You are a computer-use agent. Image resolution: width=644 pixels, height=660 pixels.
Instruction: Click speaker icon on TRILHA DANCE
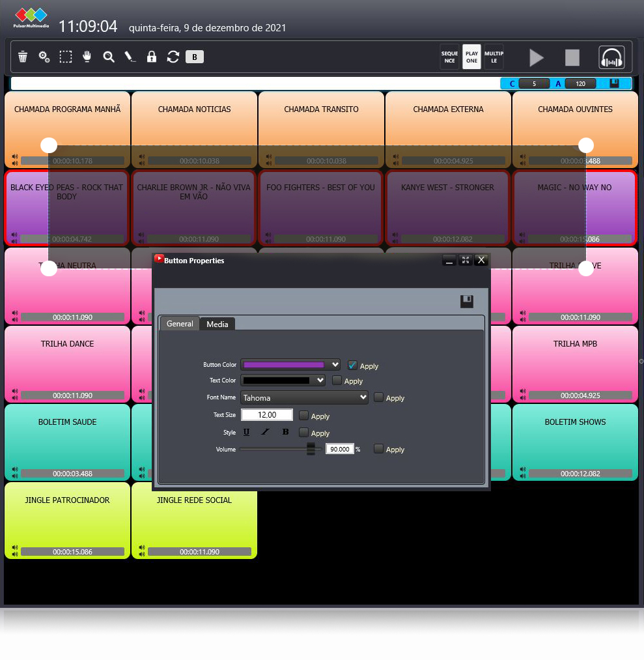pyautogui.click(x=15, y=394)
